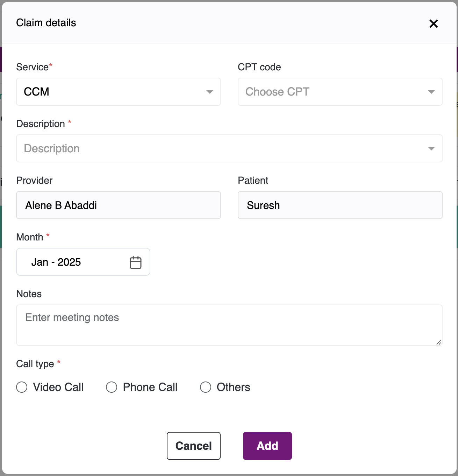Click the calendar icon in Month field
The image size is (458, 476).
pyautogui.click(x=136, y=262)
